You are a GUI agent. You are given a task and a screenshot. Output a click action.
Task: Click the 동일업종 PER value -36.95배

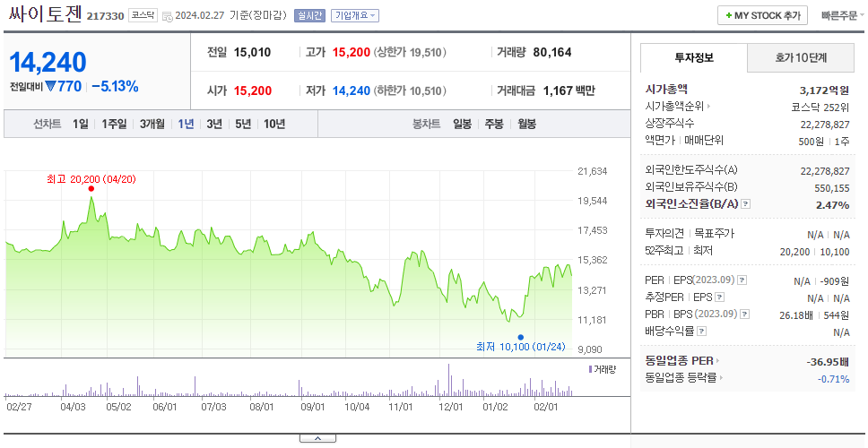click(x=829, y=362)
